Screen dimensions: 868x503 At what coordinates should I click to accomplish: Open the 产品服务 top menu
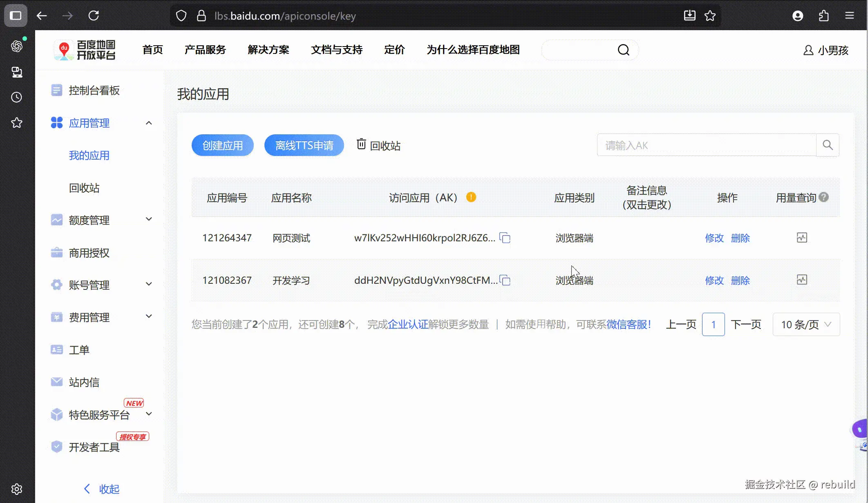(x=205, y=50)
